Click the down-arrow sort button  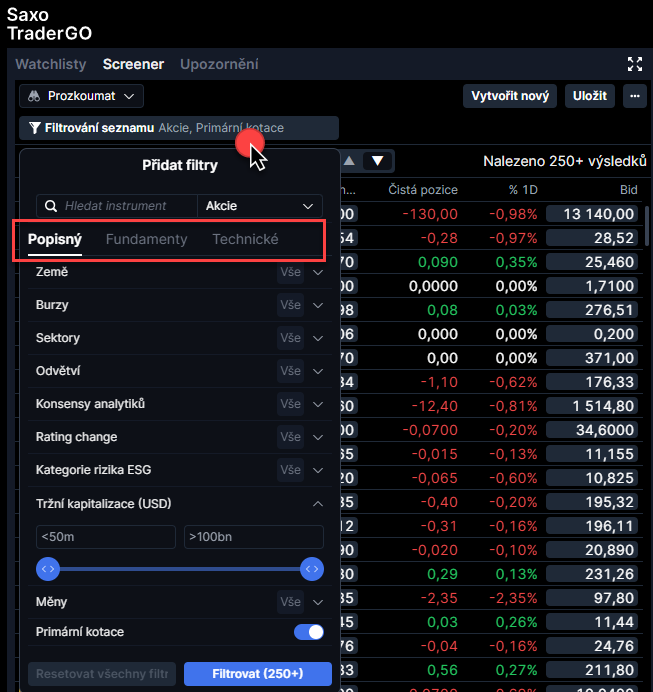[x=377, y=161]
